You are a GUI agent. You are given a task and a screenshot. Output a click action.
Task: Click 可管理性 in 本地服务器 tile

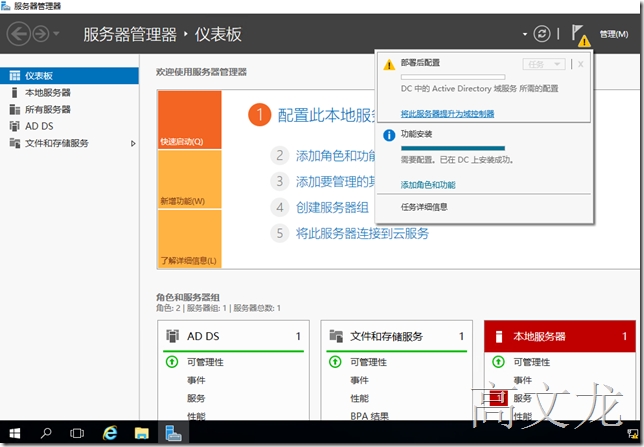(531, 362)
